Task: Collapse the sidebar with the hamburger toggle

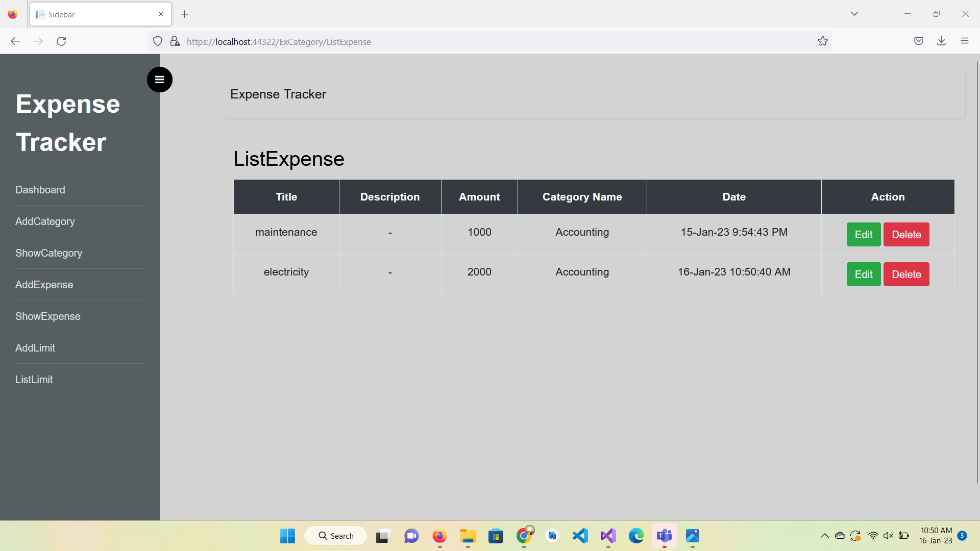Action: coord(159,80)
